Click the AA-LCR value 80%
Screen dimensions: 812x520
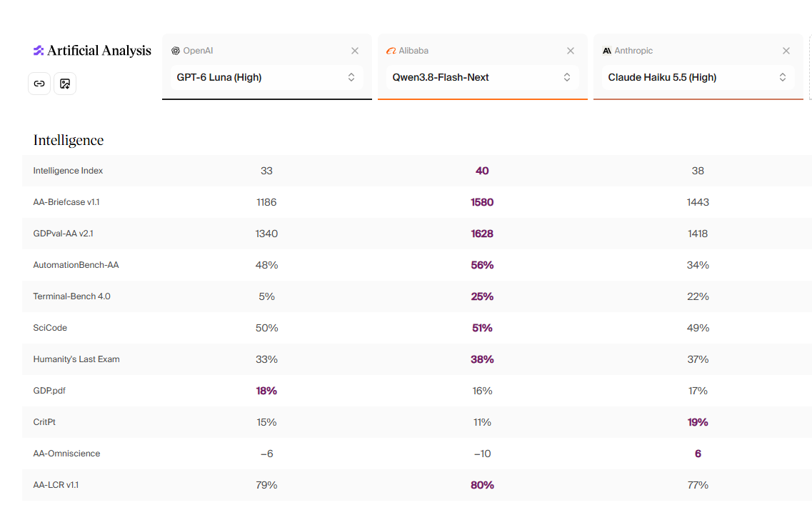[482, 485]
